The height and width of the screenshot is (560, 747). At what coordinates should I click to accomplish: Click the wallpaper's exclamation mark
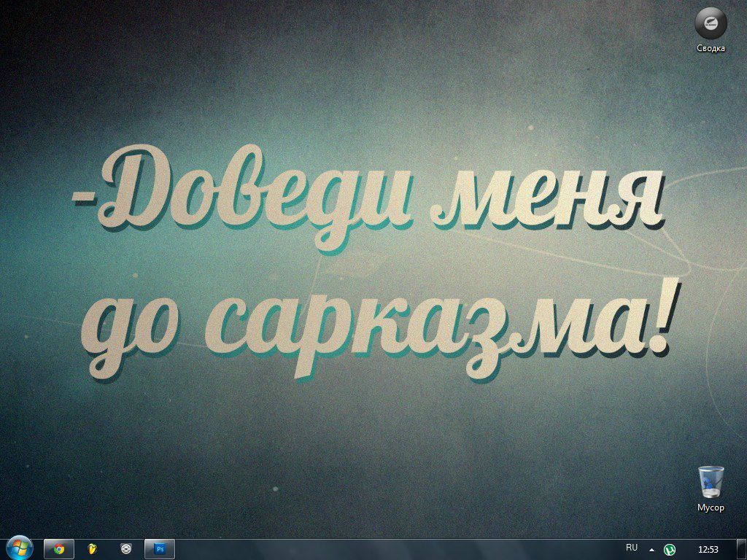664,322
